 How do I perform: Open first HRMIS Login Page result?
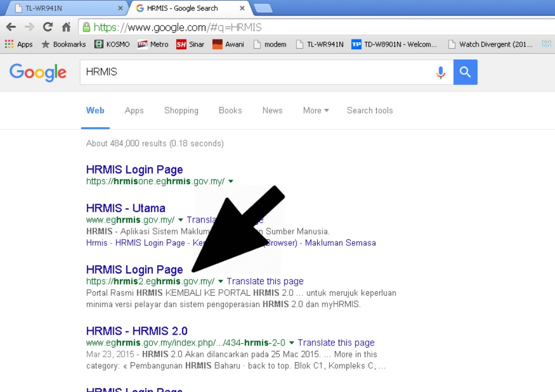pyautogui.click(x=134, y=169)
